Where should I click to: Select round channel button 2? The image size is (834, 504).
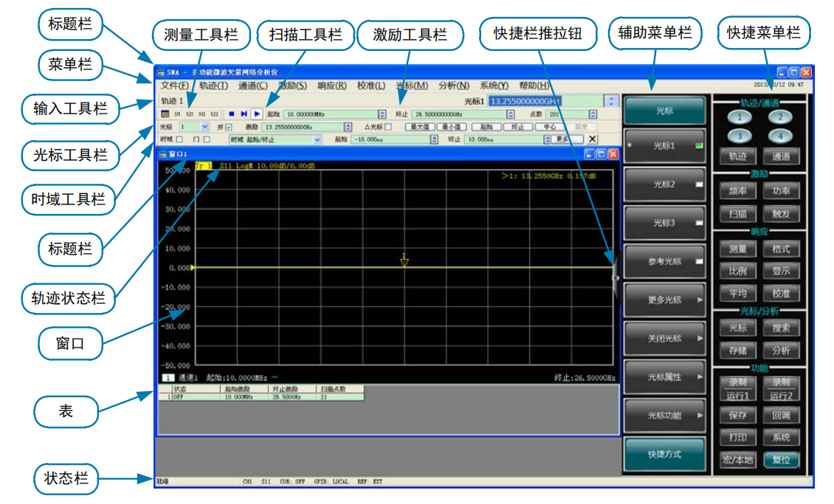(x=779, y=117)
